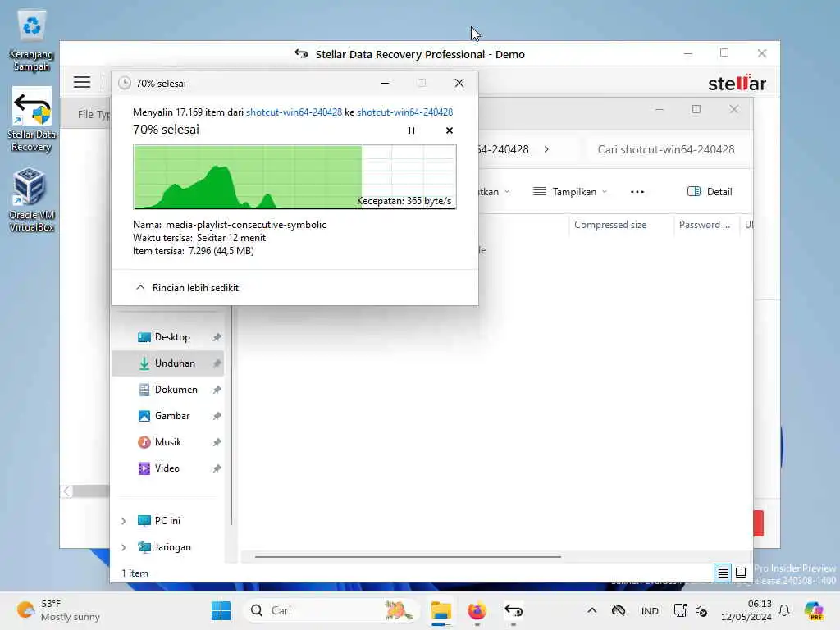
Task: Open the Copilot preview taskbar icon
Action: [x=814, y=610]
